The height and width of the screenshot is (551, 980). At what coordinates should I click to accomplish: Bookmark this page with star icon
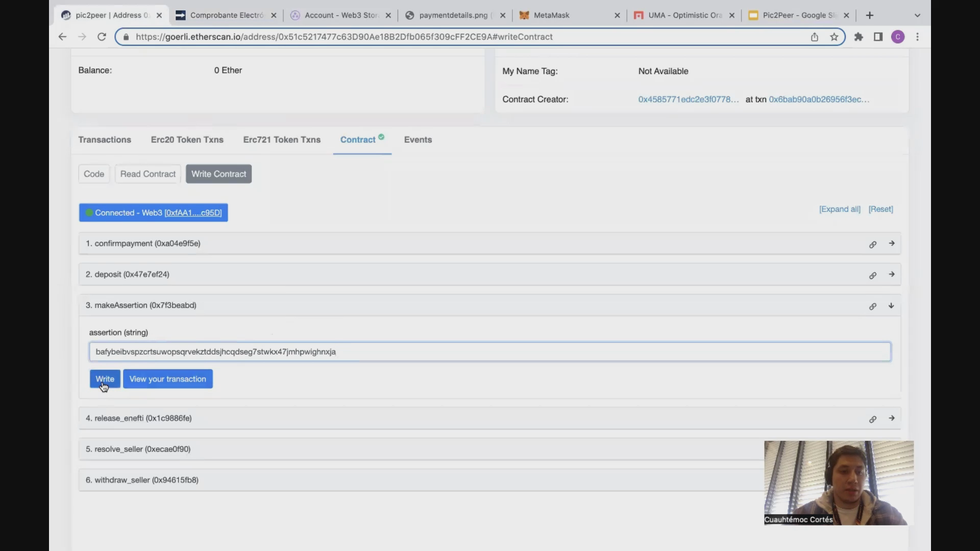click(x=834, y=37)
